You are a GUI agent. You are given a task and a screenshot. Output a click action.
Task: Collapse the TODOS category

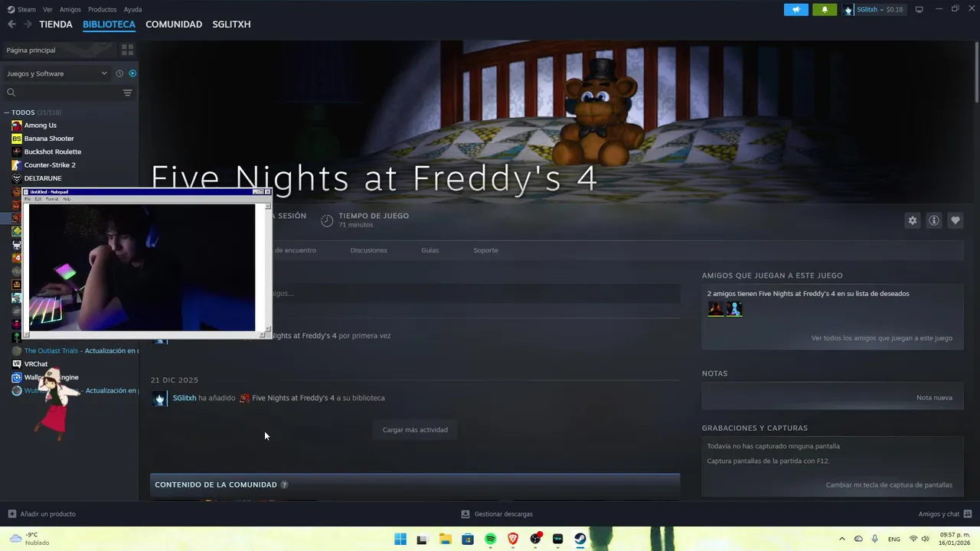click(x=7, y=112)
